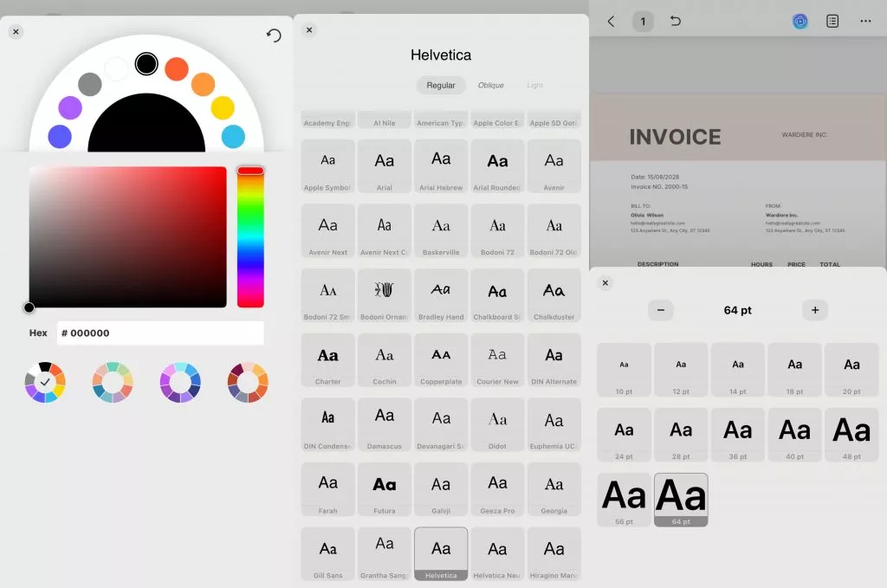
Task: Click inside the saturation brightness gradient square
Action: click(128, 237)
